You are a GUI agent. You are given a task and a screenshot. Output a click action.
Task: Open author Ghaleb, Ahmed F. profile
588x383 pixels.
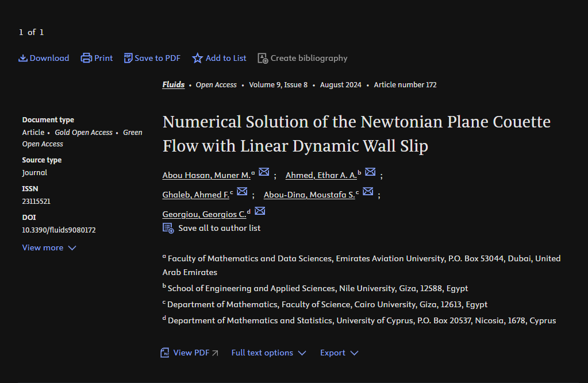point(196,195)
